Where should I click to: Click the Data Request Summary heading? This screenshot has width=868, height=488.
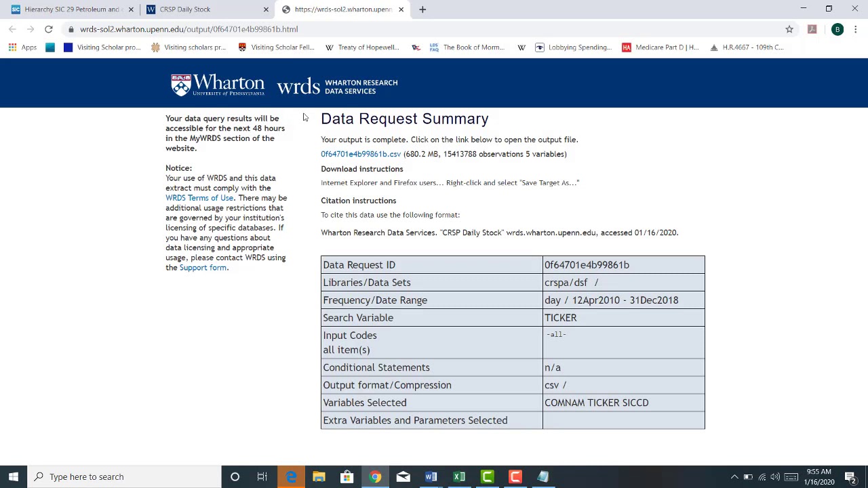(x=405, y=119)
